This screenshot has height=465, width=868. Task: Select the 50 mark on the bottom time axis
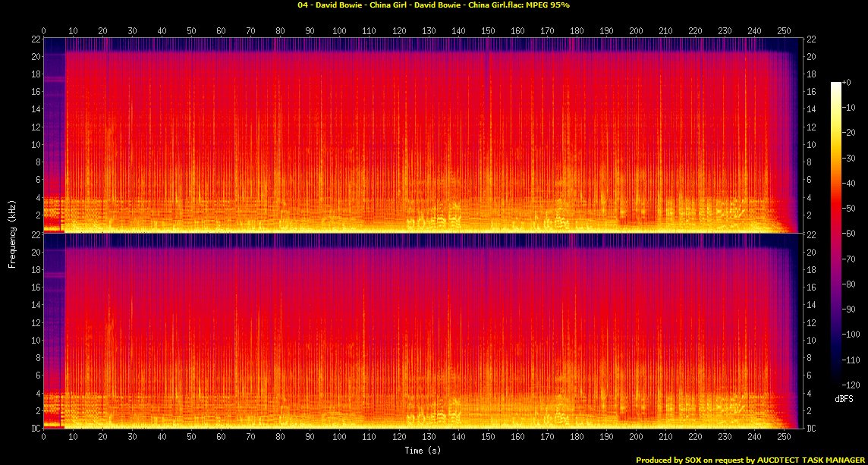(191, 438)
